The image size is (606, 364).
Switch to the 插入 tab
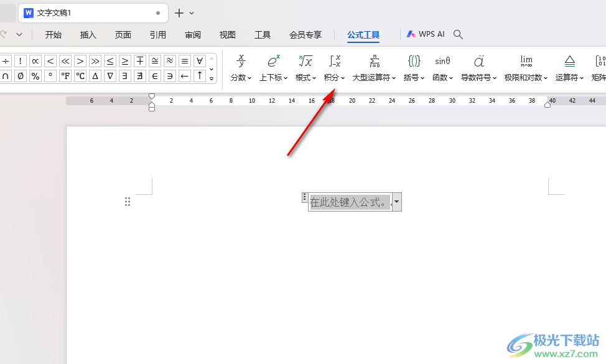[x=88, y=35]
